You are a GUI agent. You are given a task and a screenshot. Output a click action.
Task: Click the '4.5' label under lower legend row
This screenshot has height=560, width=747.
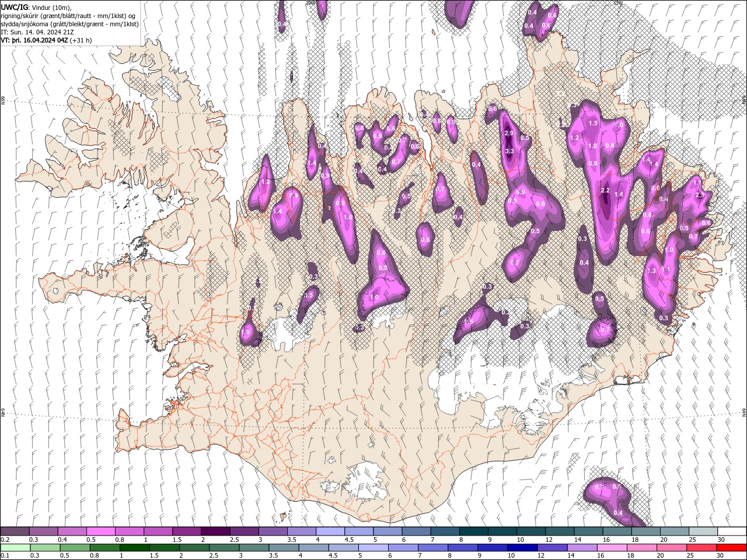(333, 556)
